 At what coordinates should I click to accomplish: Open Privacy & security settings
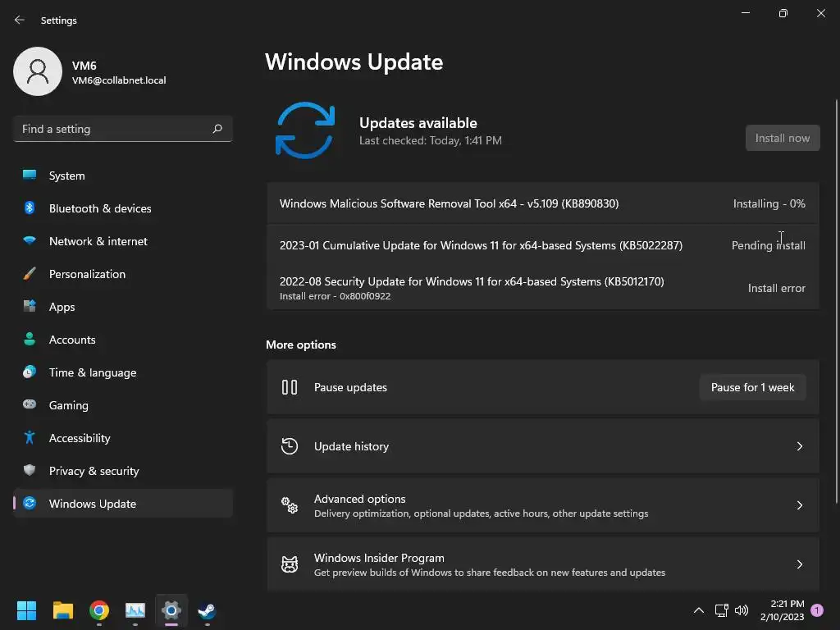click(x=123, y=470)
